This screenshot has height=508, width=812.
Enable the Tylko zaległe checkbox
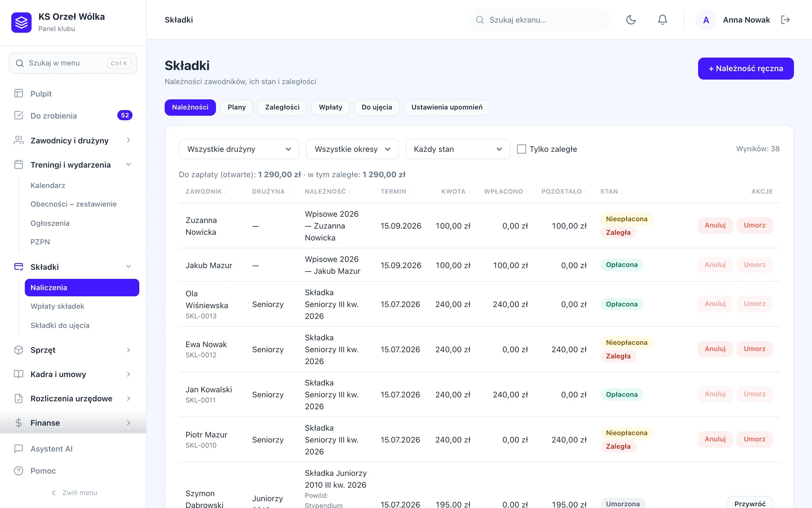(x=521, y=149)
